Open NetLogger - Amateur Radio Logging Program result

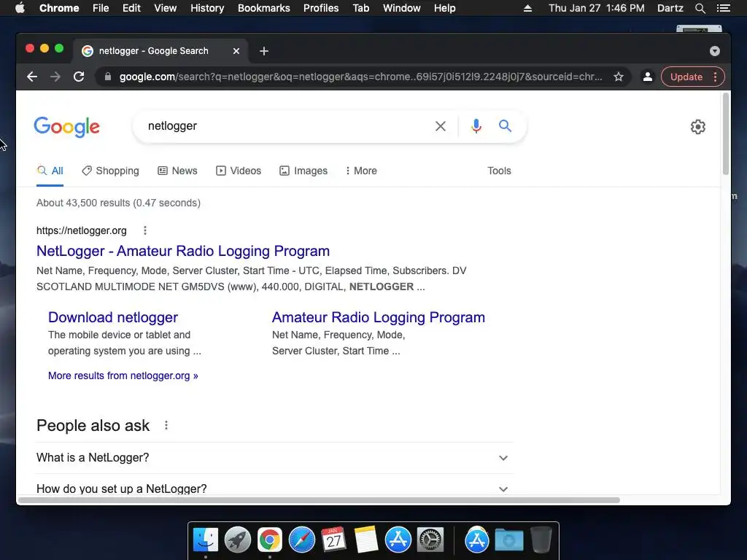[183, 251]
